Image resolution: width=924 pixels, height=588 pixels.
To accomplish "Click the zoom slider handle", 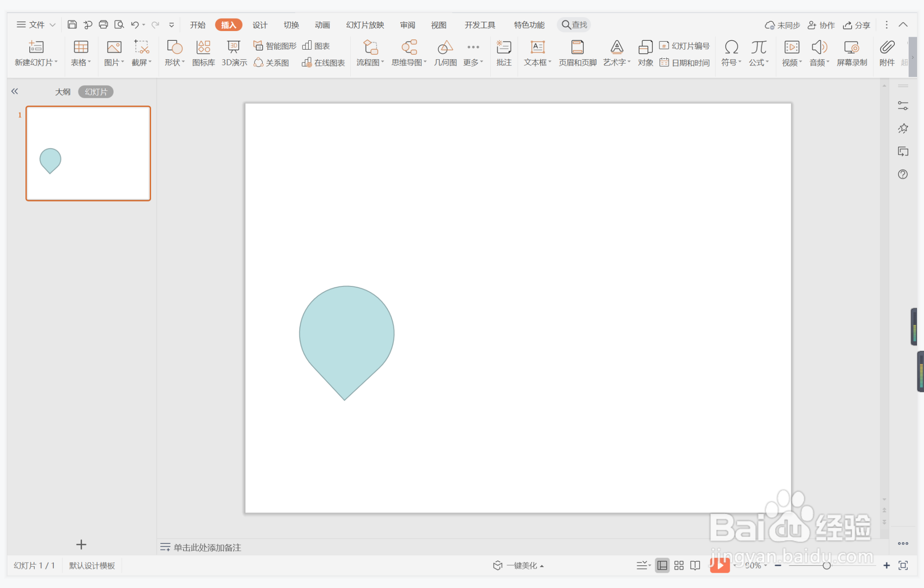I will [x=826, y=565].
